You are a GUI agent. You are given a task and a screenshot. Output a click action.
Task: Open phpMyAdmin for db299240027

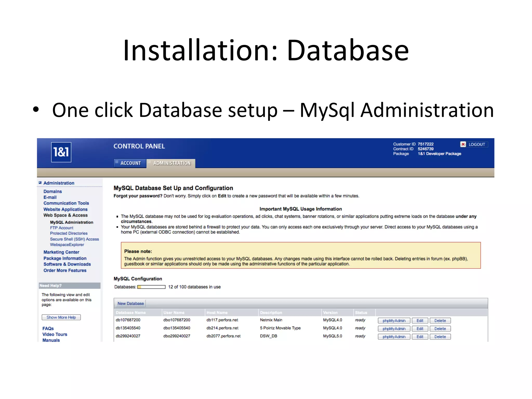pos(394,337)
